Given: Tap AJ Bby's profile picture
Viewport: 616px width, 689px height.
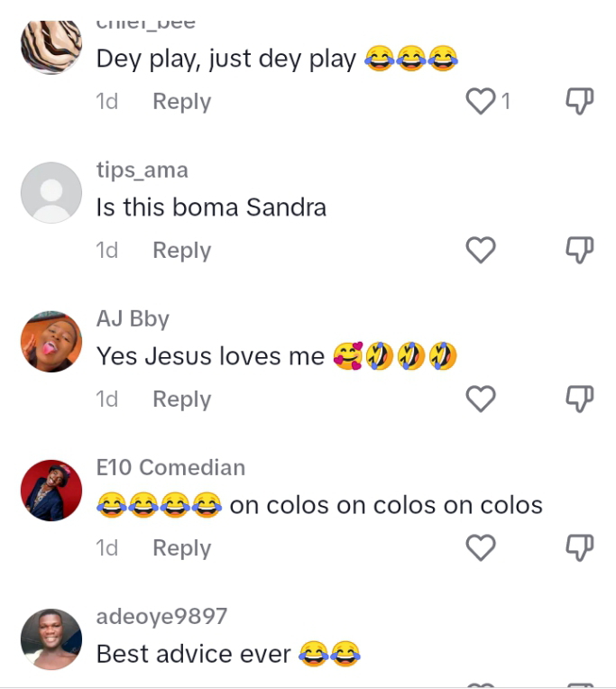Looking at the screenshot, I should pos(51,342).
